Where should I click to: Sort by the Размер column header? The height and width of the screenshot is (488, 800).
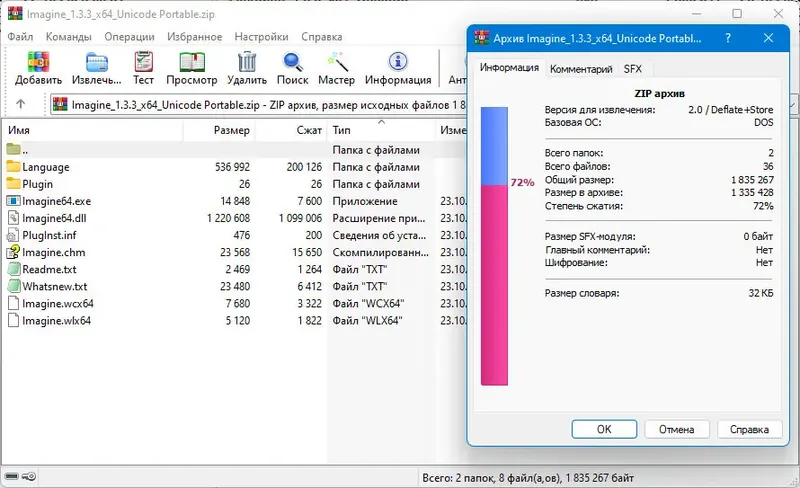pyautogui.click(x=219, y=130)
